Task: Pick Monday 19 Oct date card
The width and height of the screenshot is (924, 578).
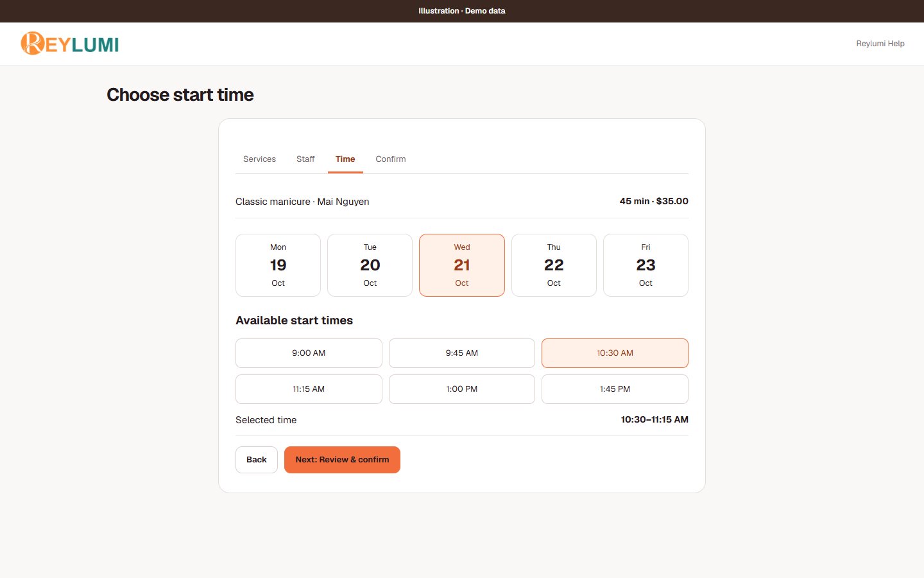Action: coord(278,265)
